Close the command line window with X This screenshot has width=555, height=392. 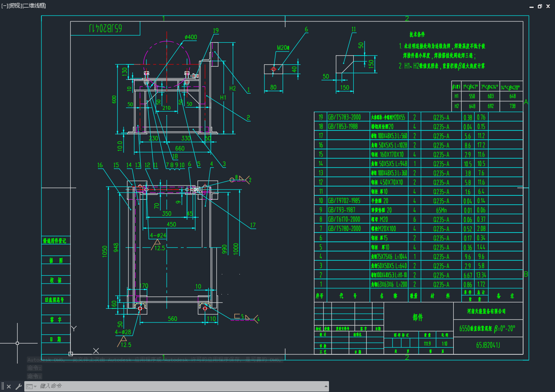[9, 387]
